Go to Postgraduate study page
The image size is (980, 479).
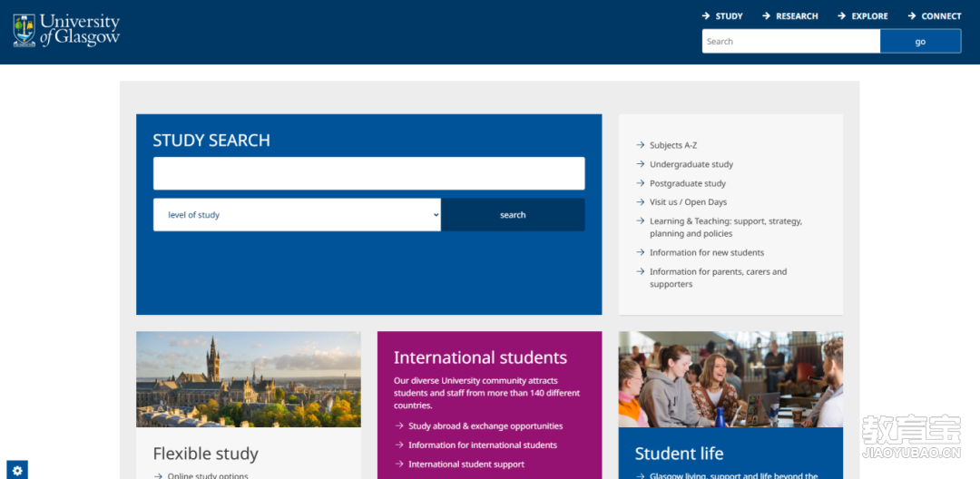click(688, 183)
